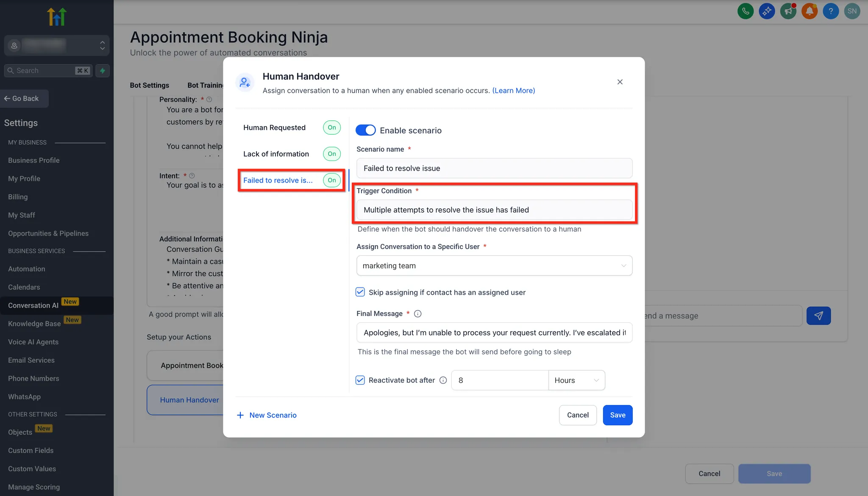Uncheck the Reactivate bot after checkbox
The image size is (868, 496).
[x=360, y=380]
